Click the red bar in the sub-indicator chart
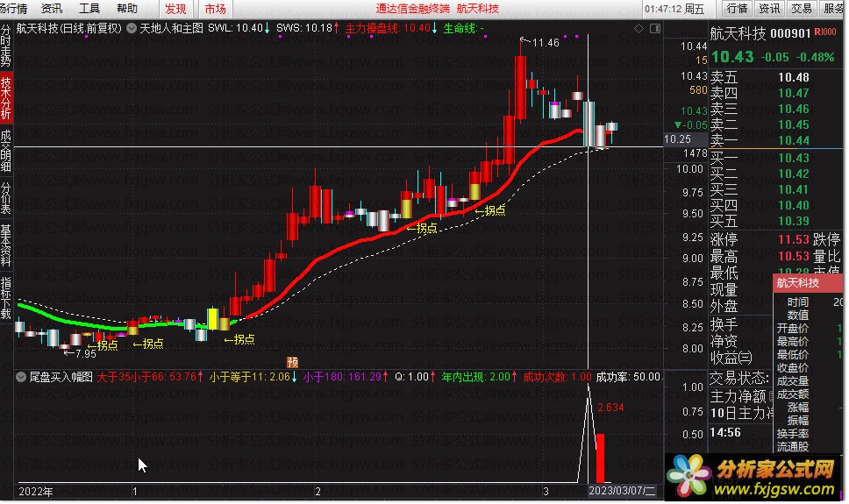This screenshot has height=504, width=849. tap(600, 458)
